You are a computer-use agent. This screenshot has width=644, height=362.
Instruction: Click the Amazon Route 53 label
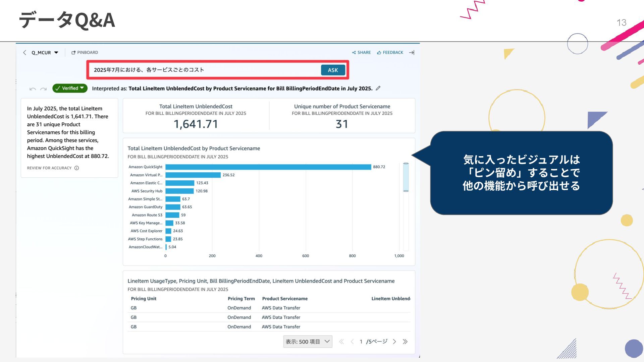(147, 215)
